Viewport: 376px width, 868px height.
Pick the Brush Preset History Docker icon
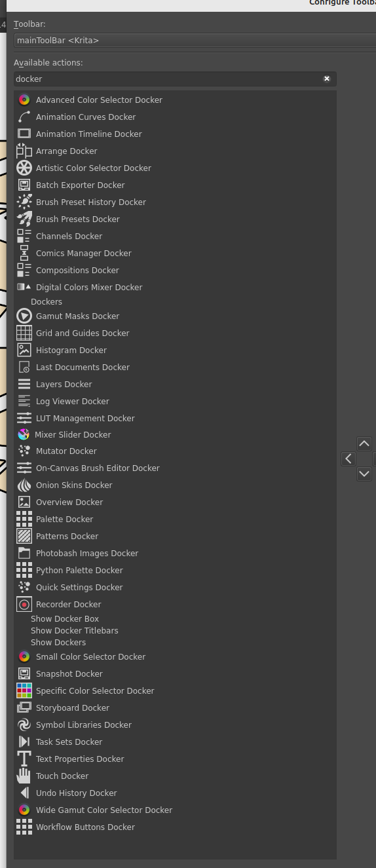(24, 202)
